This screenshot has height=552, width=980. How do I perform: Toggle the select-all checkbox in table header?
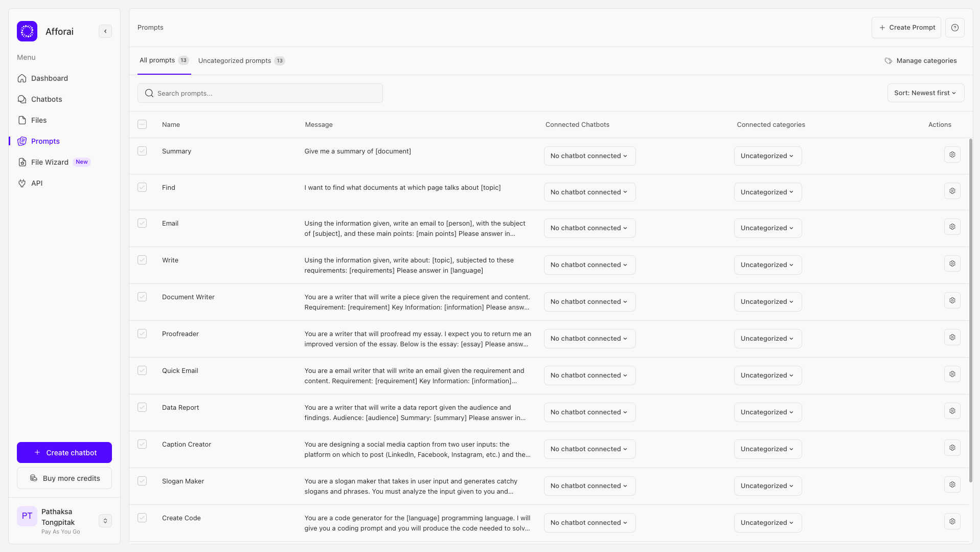[x=142, y=124]
